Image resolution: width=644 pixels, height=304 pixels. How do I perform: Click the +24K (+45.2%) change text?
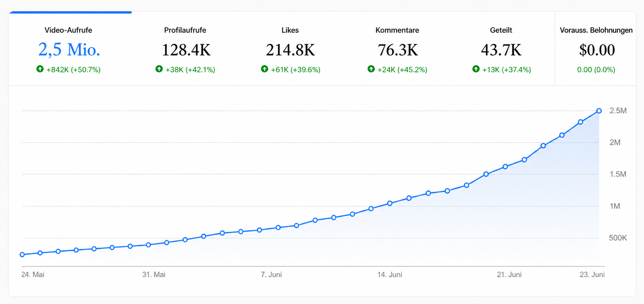402,70
